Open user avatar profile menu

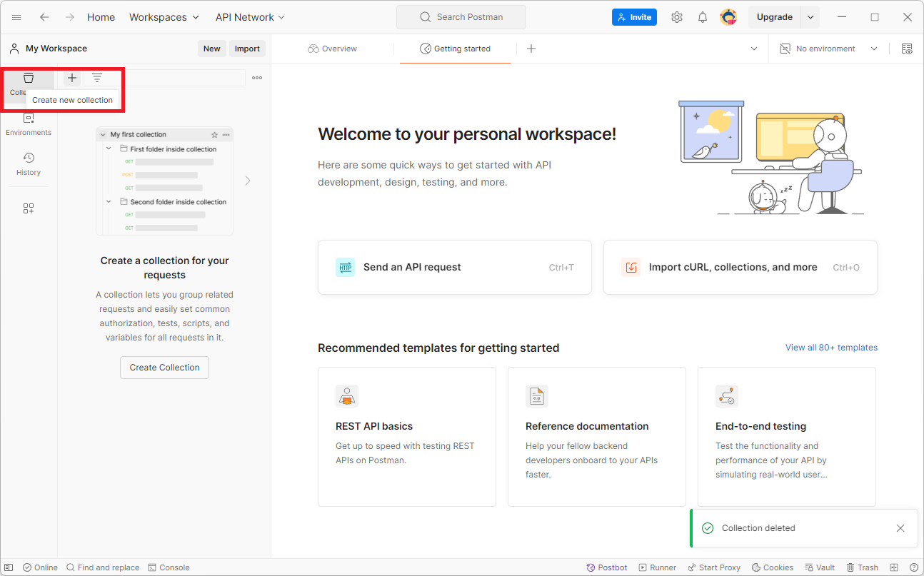click(728, 17)
